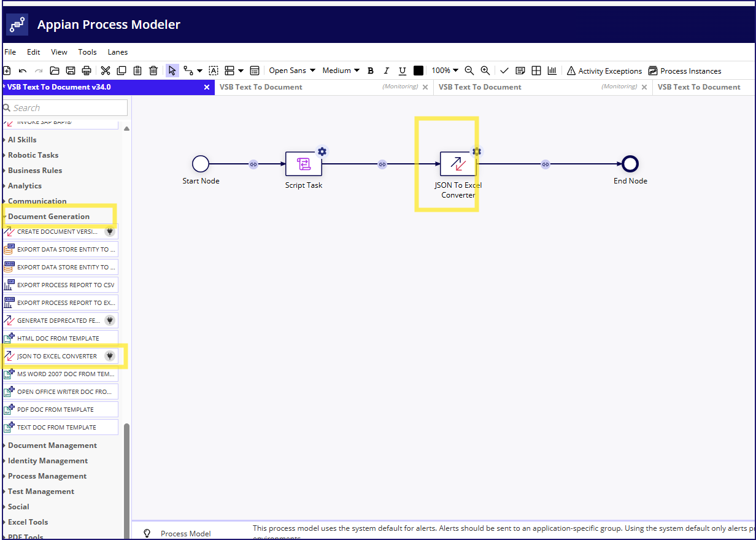Click the grayed-out Redo arrow
Image resolution: width=756 pixels, height=540 pixels.
(39, 71)
